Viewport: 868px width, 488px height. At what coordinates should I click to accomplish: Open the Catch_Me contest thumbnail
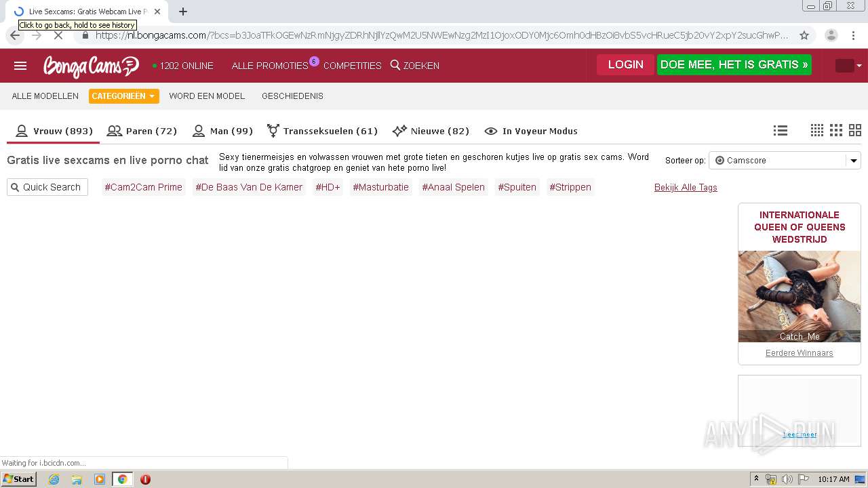click(800, 296)
